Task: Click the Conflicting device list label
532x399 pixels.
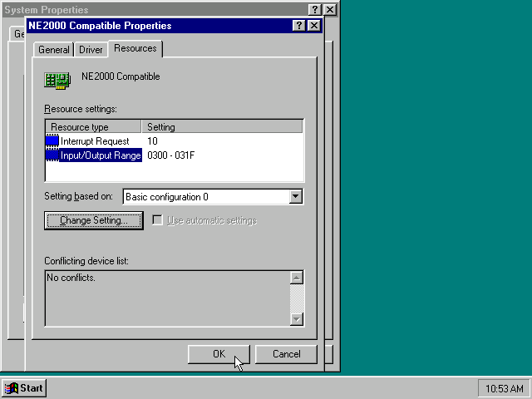Action: coord(86,261)
